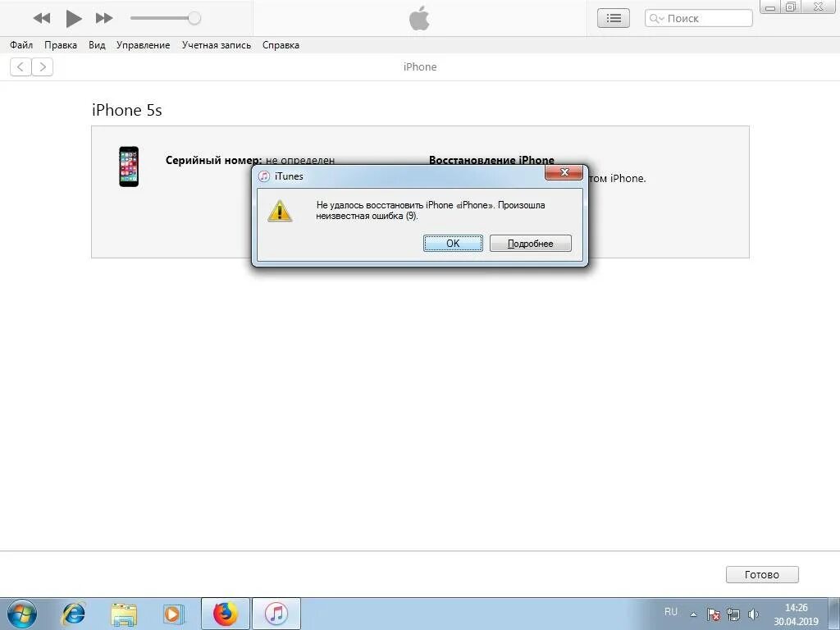Click Подробнее for error details

point(531,243)
